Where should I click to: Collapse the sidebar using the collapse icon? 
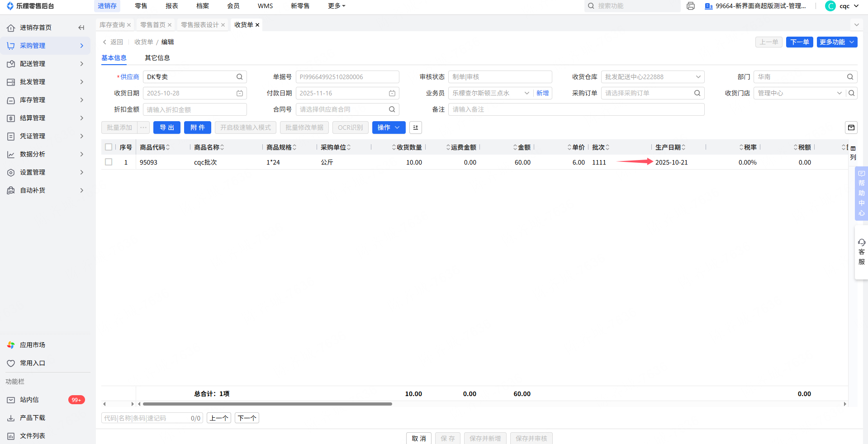coord(81,28)
